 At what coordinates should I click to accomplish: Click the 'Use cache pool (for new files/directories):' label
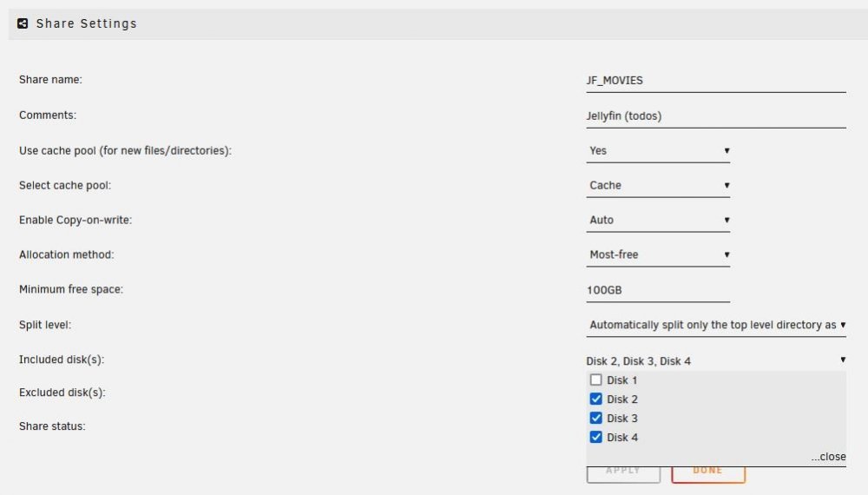pos(125,150)
